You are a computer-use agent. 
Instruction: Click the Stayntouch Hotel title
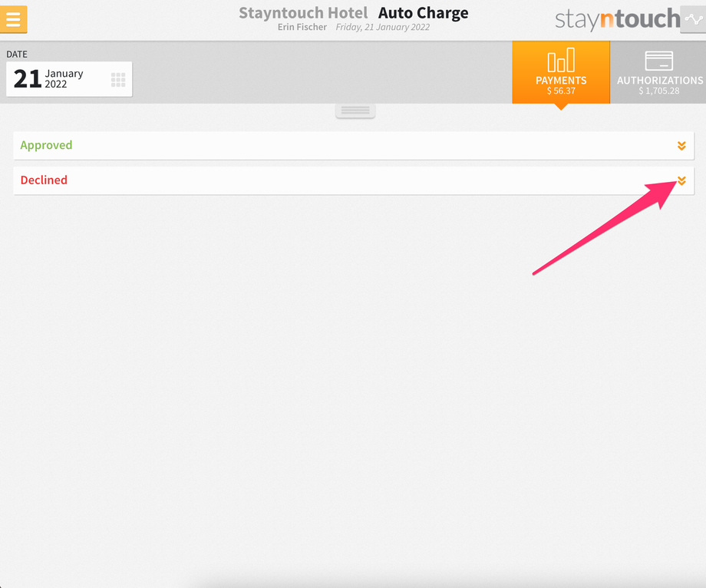click(x=303, y=12)
